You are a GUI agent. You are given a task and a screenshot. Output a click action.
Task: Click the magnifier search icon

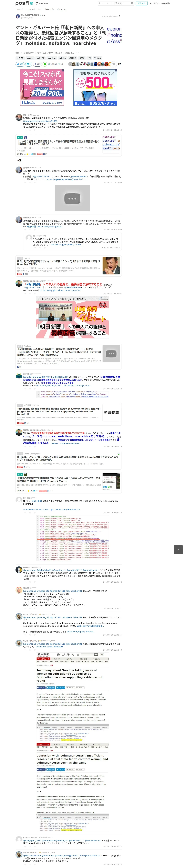pyautogui.click(x=132, y=3)
